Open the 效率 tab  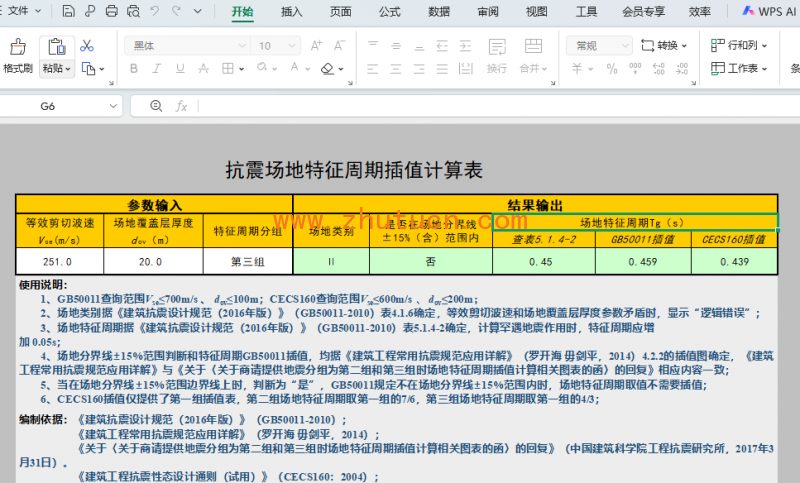[x=699, y=12]
